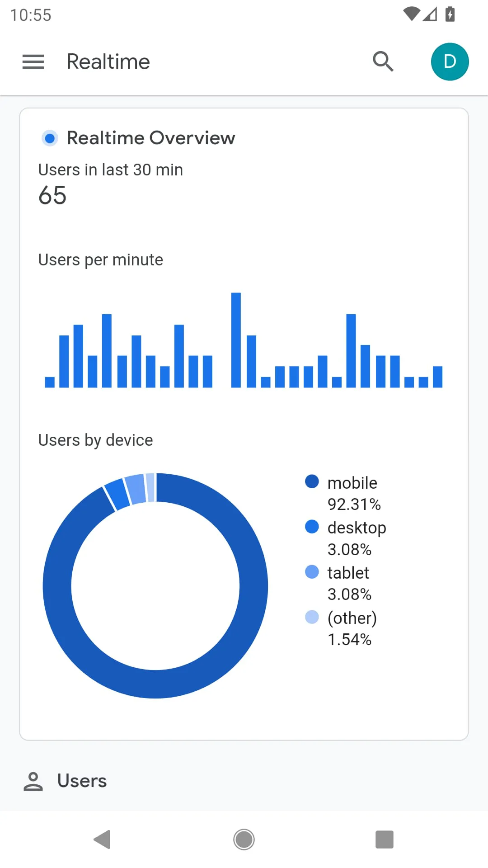488x868 pixels.
Task: Select the Users person icon
Action: point(33,780)
